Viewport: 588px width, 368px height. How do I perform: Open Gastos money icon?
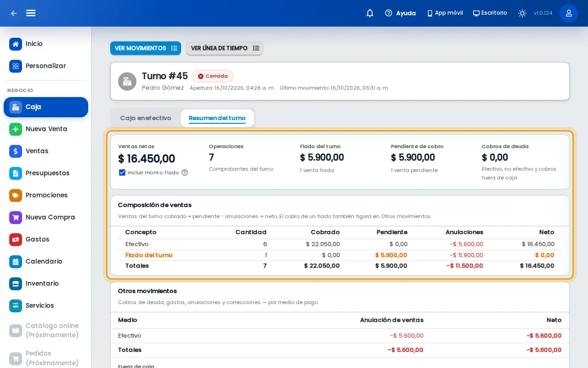16,240
